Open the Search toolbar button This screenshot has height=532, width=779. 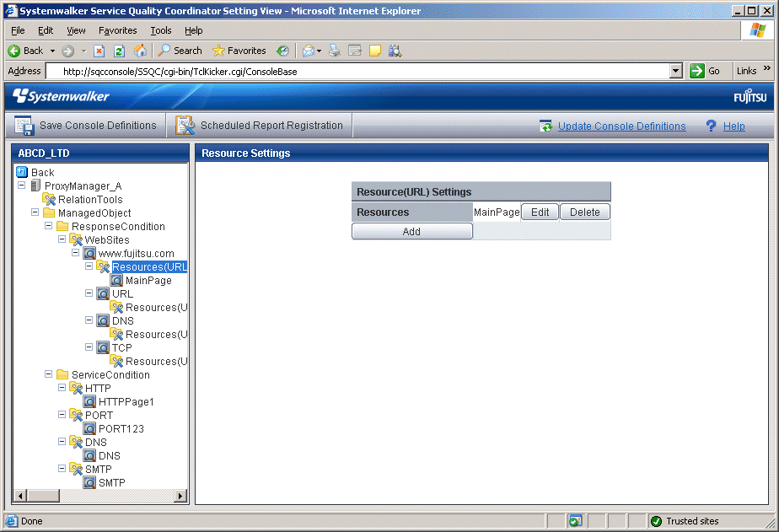(x=180, y=51)
